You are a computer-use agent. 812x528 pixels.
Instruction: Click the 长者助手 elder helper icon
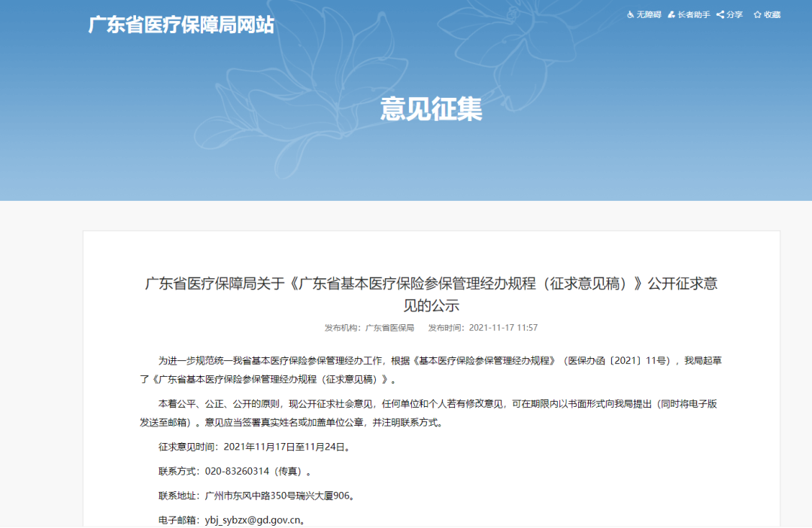point(671,14)
